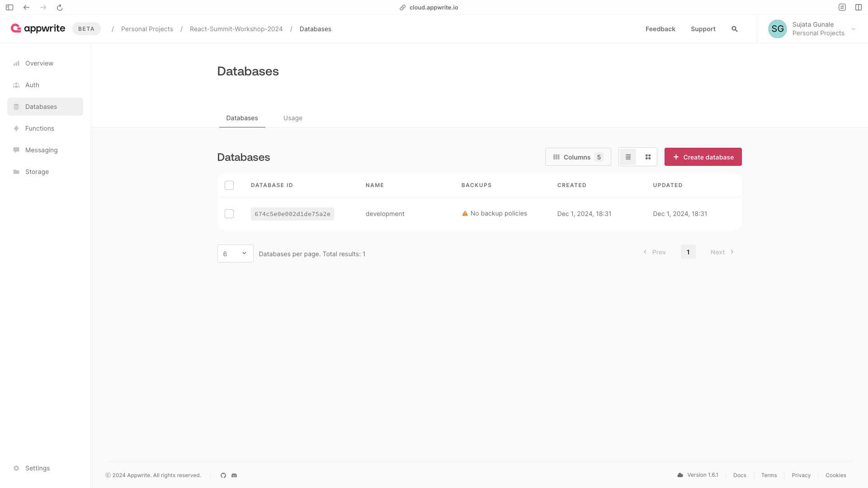868x488 pixels.
Task: Click the search magnifier icon
Action: (x=735, y=29)
